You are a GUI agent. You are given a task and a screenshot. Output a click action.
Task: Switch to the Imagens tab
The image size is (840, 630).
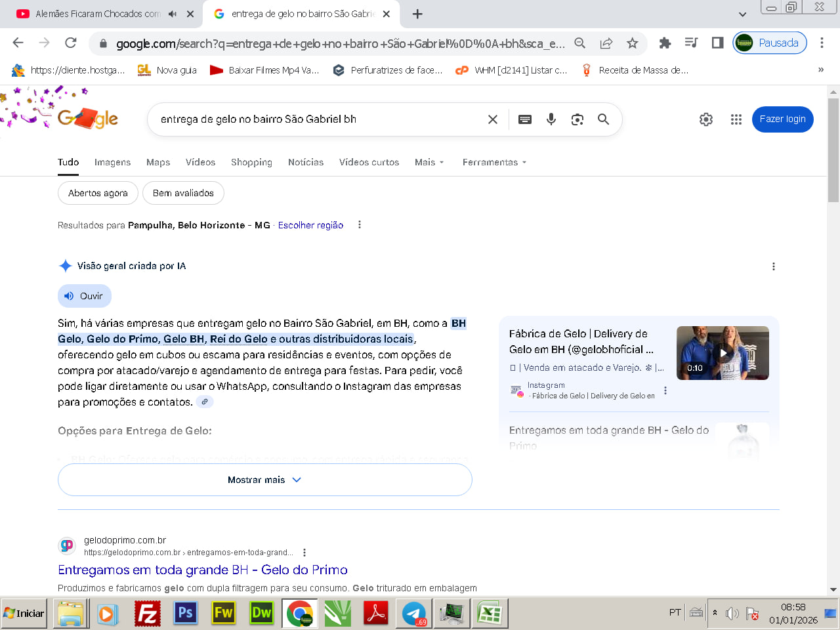click(112, 162)
